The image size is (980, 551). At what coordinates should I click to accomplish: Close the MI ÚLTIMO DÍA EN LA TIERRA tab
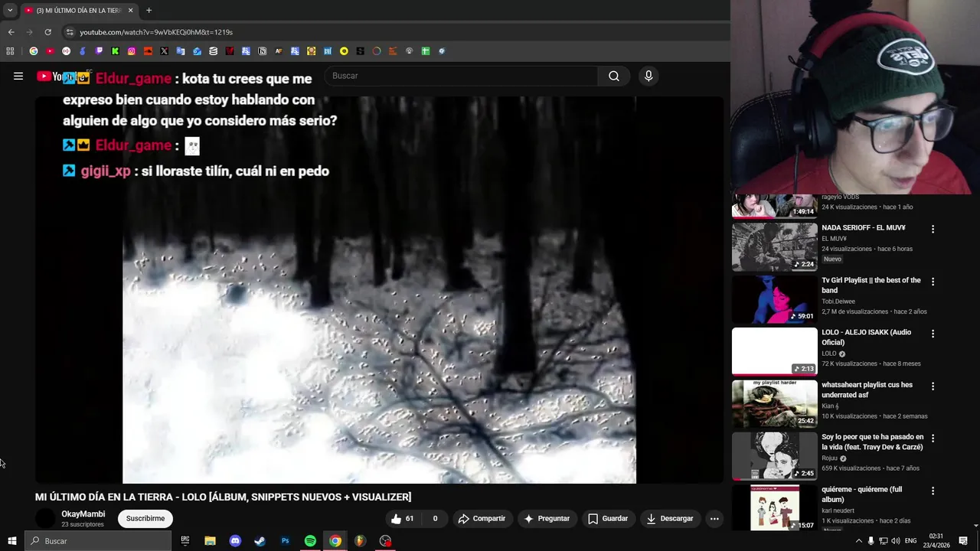click(130, 11)
